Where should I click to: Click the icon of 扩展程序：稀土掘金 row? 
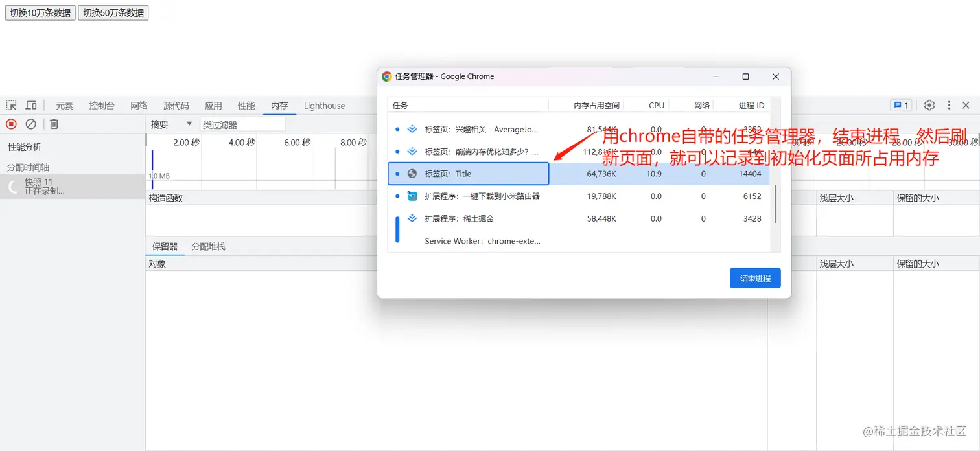[x=412, y=218]
